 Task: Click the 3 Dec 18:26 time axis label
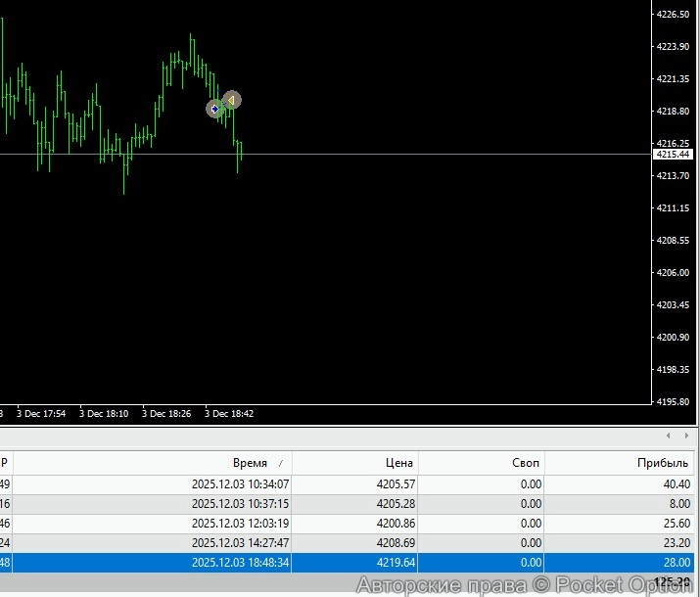tap(166, 414)
